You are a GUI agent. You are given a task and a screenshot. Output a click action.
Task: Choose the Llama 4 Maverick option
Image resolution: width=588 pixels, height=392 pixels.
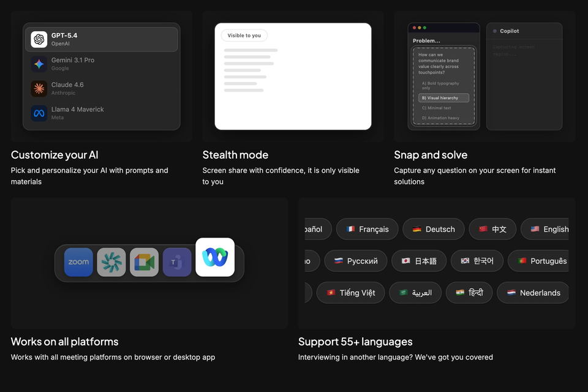coord(101,113)
